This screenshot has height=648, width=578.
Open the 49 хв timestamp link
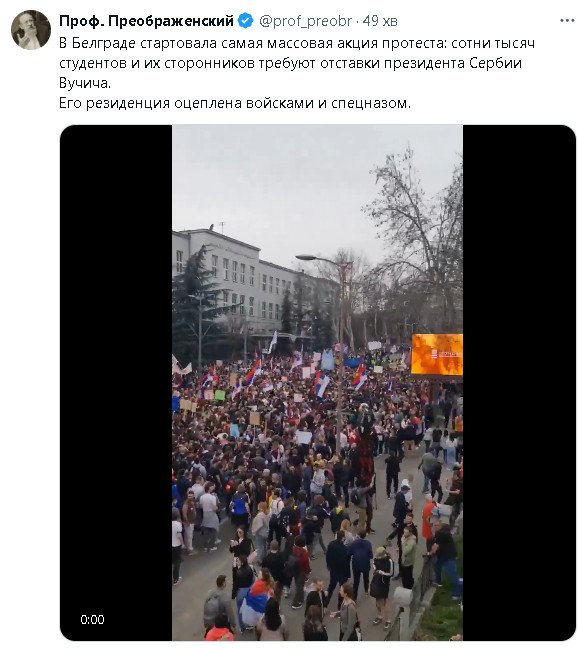pos(380,21)
